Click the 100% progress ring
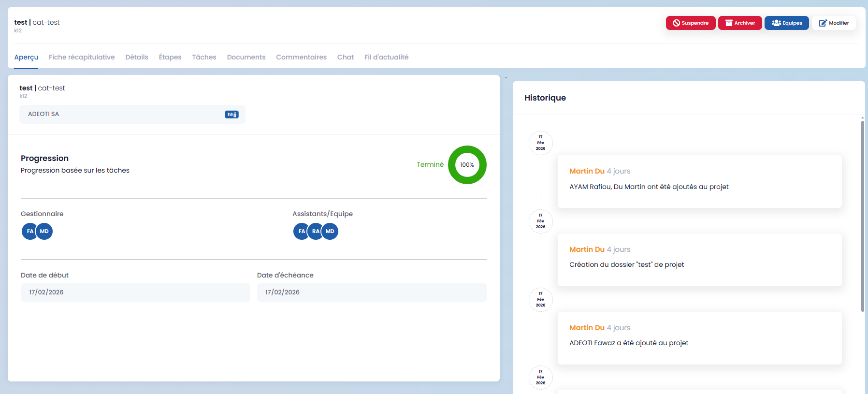 (467, 165)
